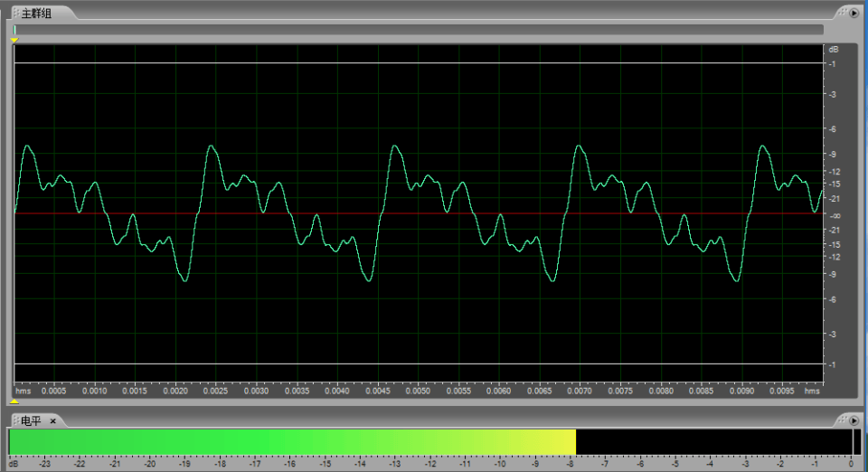Screen dimensions: 868x472
Task: Click the dB label on vertical ruler
Action: [x=833, y=48]
